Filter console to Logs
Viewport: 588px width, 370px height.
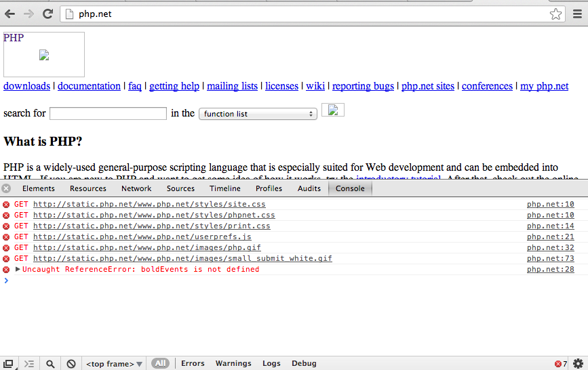tap(271, 363)
